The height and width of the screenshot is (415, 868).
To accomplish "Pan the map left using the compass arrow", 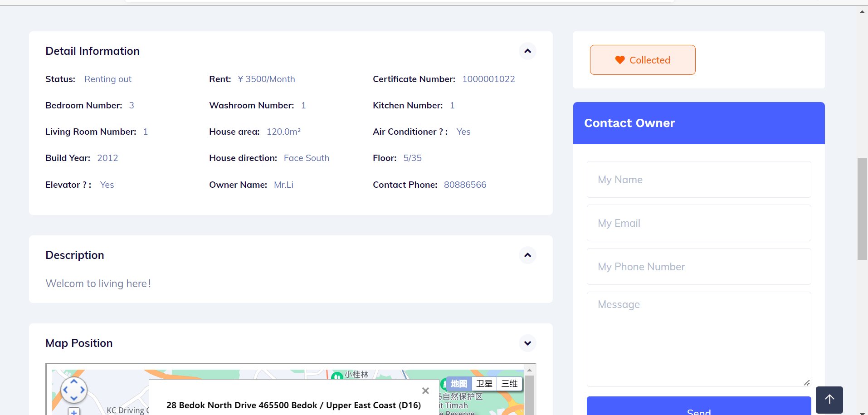I will tap(65, 389).
